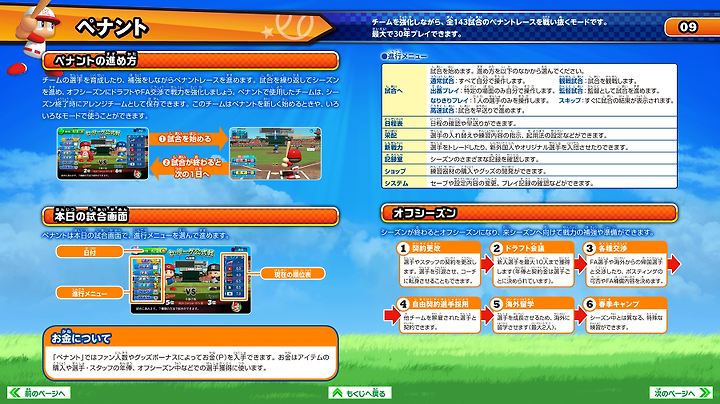Click the Pawapuro-kun batter mascot
720x404 pixels.
(x=37, y=28)
